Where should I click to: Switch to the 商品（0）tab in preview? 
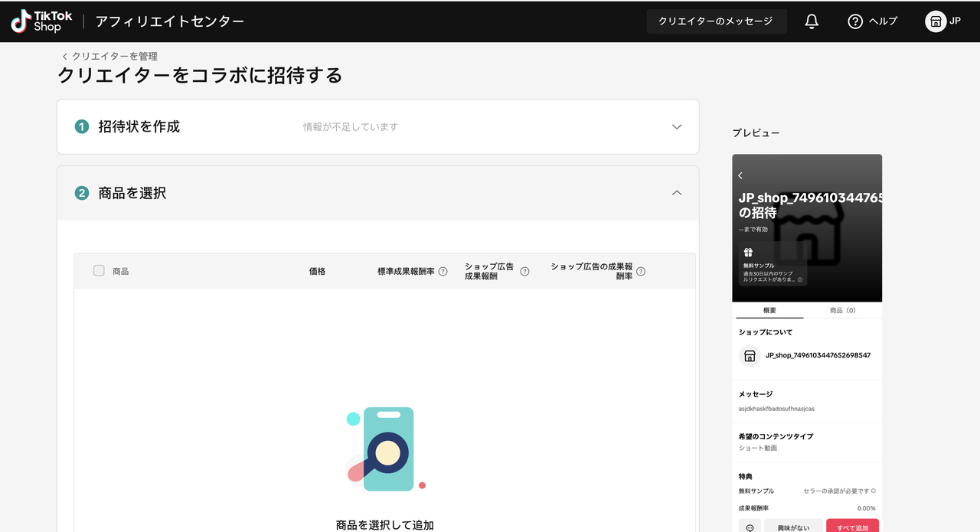[x=841, y=310]
